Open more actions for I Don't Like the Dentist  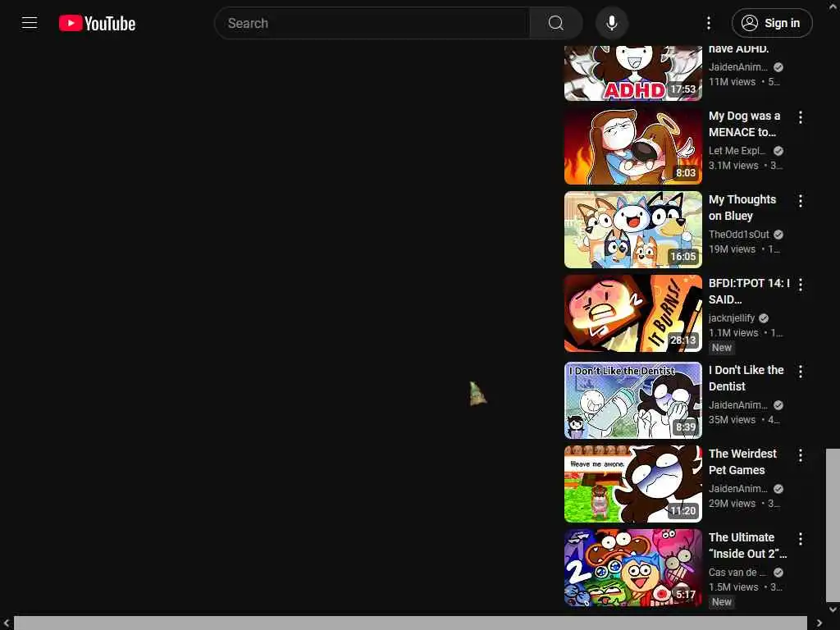(801, 372)
